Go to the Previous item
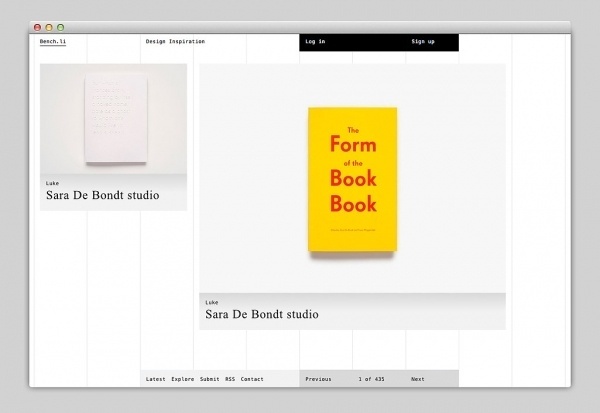 click(x=318, y=379)
